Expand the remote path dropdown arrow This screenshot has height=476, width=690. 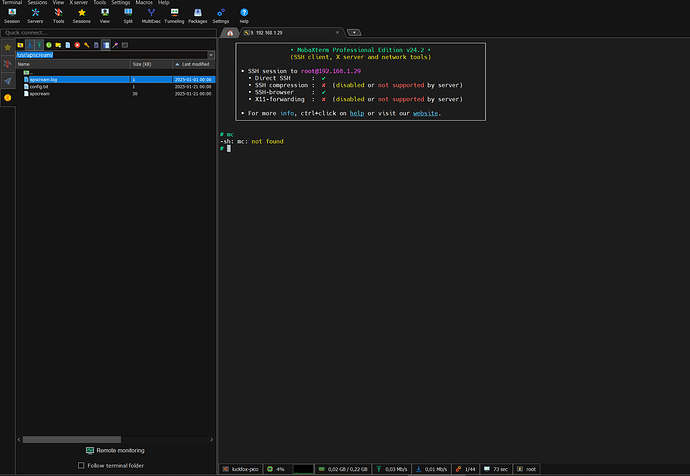coord(211,54)
